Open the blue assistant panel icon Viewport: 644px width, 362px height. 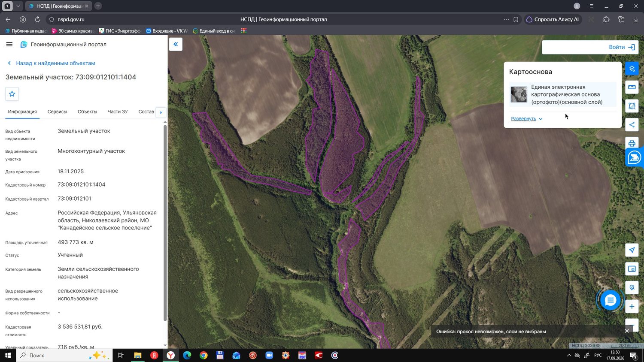pos(635,157)
